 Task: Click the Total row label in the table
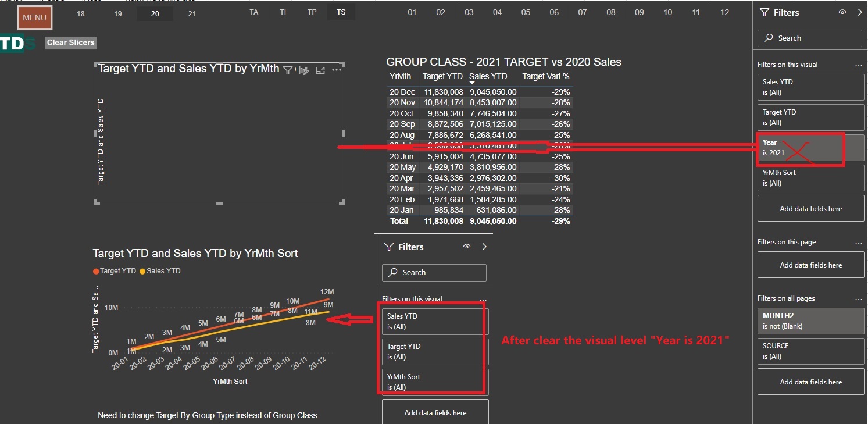click(399, 221)
